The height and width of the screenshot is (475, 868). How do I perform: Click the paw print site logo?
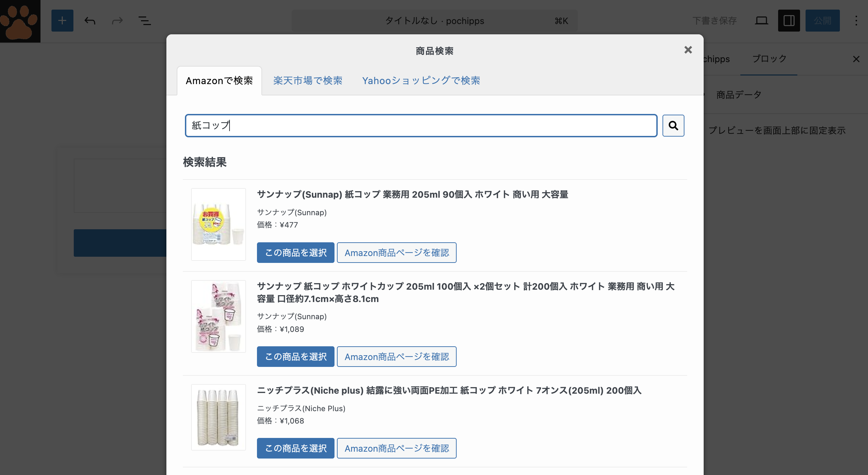pyautogui.click(x=20, y=21)
